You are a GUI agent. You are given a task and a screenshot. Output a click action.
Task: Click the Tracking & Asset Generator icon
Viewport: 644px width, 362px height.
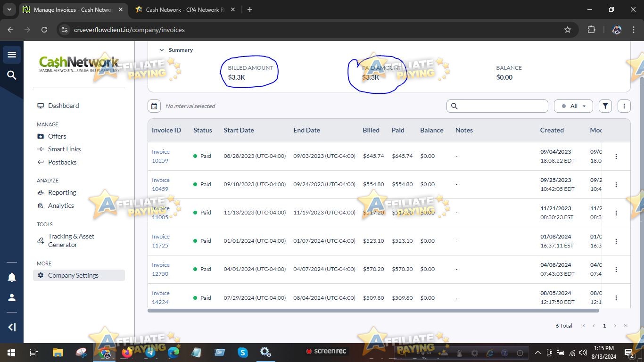[x=41, y=240]
